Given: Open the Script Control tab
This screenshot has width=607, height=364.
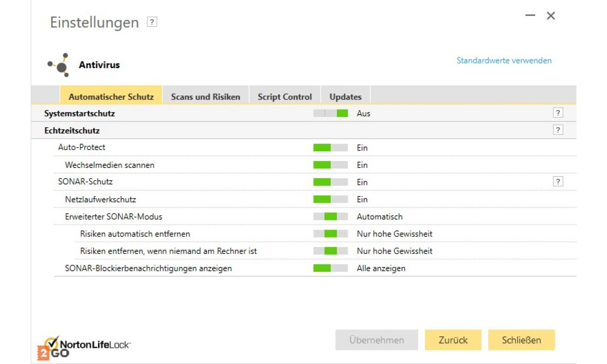Looking at the screenshot, I should coord(285,97).
